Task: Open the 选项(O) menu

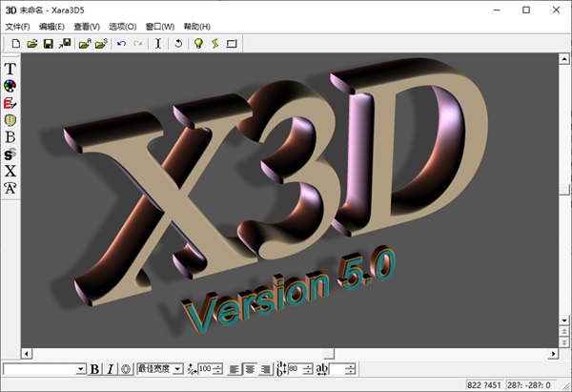Action: pyautogui.click(x=123, y=27)
